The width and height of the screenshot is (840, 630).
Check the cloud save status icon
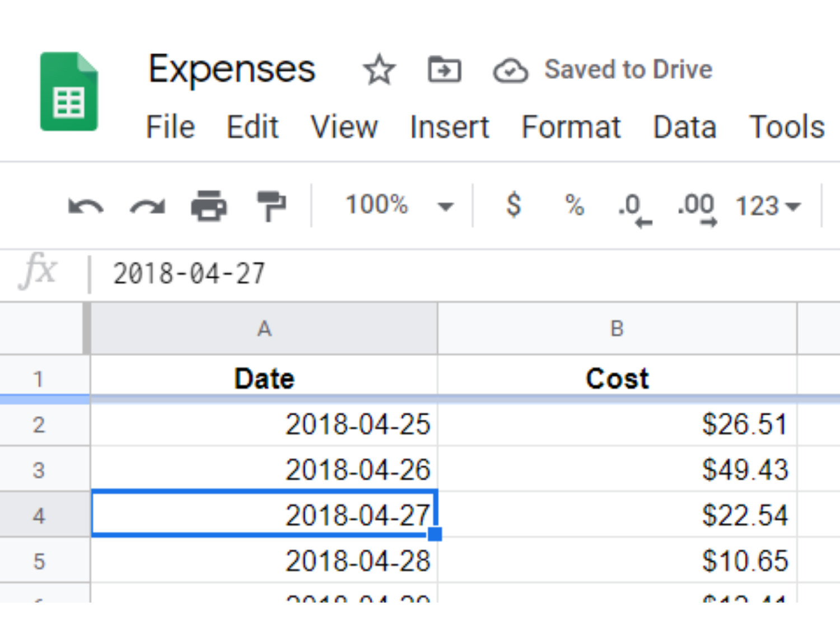(x=510, y=71)
